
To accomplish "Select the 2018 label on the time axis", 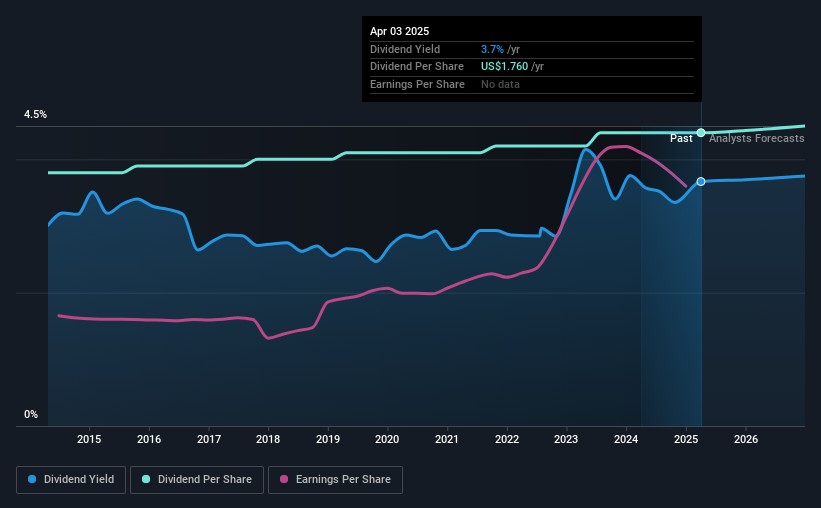I will [x=268, y=439].
